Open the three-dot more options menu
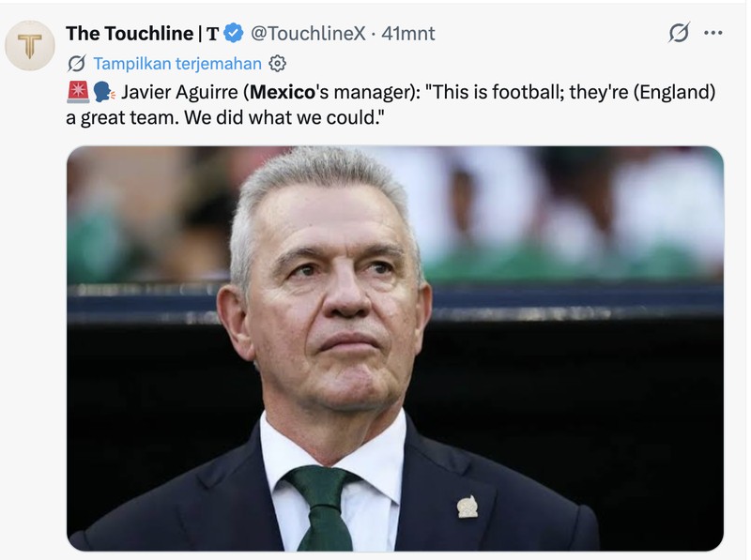Image resolution: width=751 pixels, height=560 pixels. coord(713,33)
